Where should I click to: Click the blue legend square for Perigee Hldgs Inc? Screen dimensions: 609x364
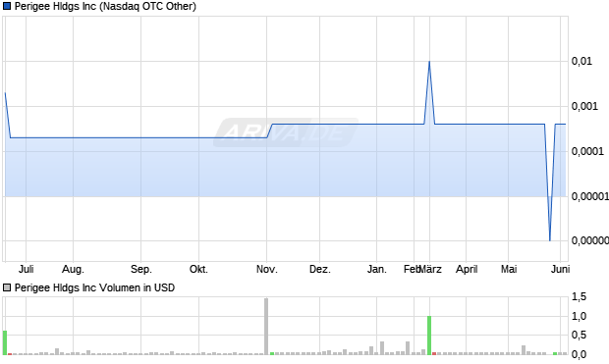(7, 6)
